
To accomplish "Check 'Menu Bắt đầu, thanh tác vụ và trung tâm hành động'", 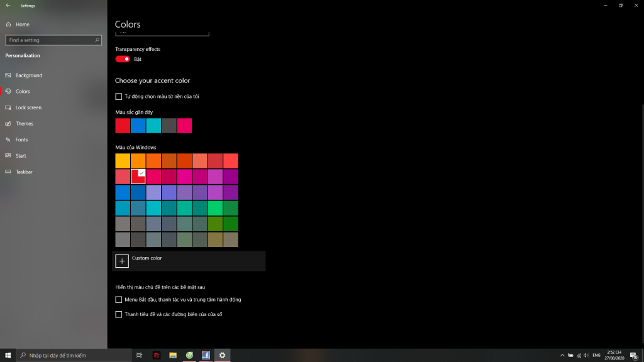I will [x=119, y=300].
